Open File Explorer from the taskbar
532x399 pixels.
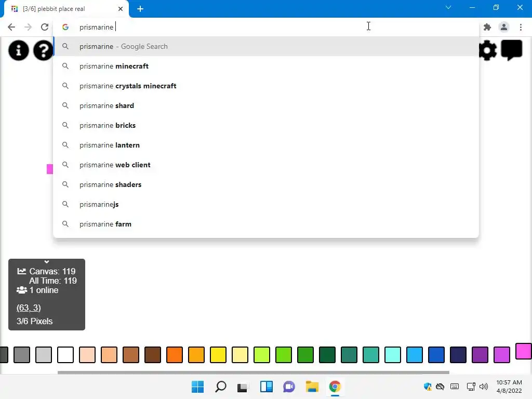click(312, 387)
